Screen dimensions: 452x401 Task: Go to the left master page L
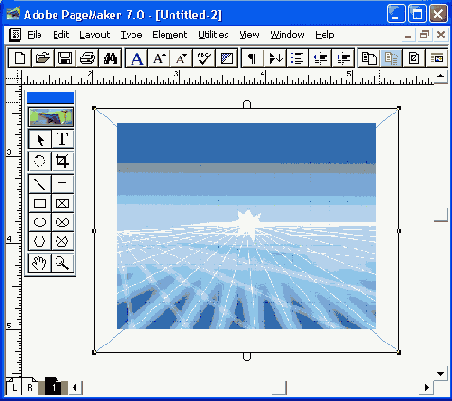(14, 387)
